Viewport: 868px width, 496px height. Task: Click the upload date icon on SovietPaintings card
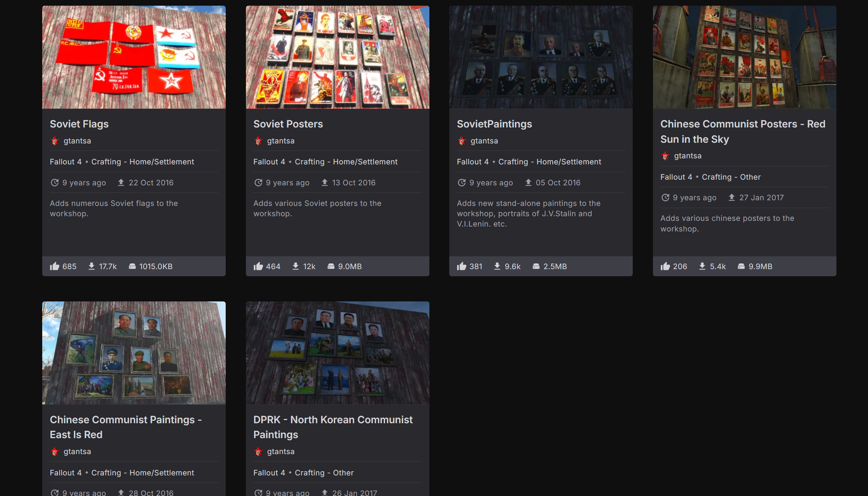[528, 182]
